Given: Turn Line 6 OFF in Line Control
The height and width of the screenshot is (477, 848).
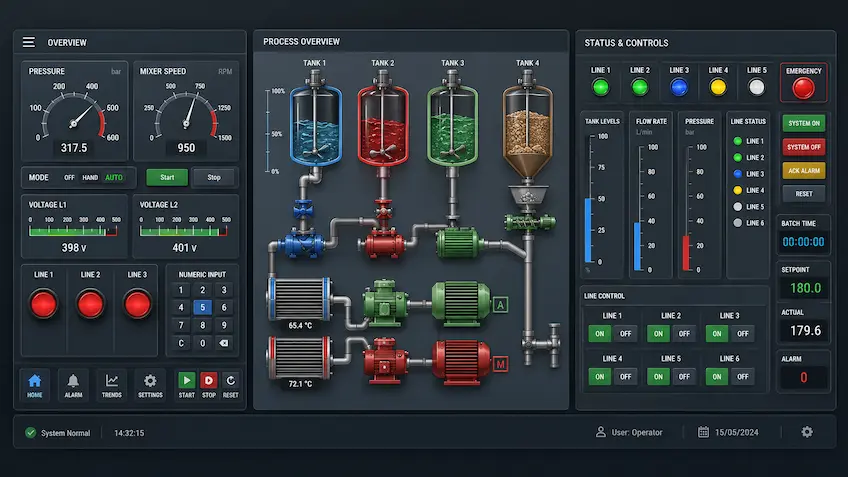Looking at the screenshot, I should coord(743,376).
